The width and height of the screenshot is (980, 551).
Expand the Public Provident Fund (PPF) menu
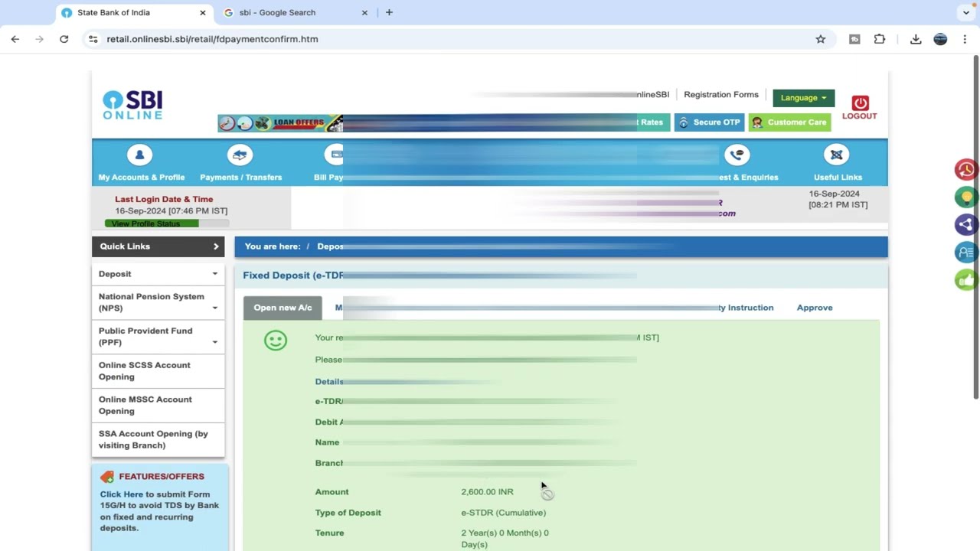(158, 337)
